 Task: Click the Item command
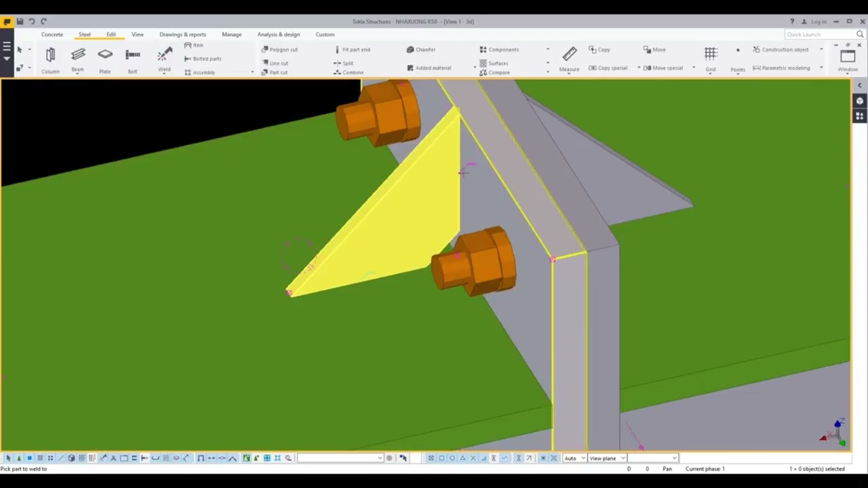click(194, 45)
